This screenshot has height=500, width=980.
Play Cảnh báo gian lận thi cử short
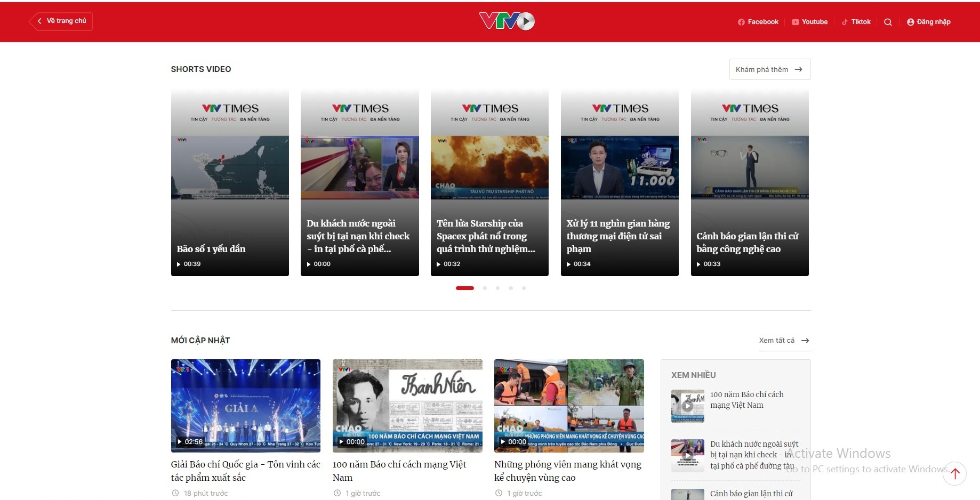click(x=750, y=183)
